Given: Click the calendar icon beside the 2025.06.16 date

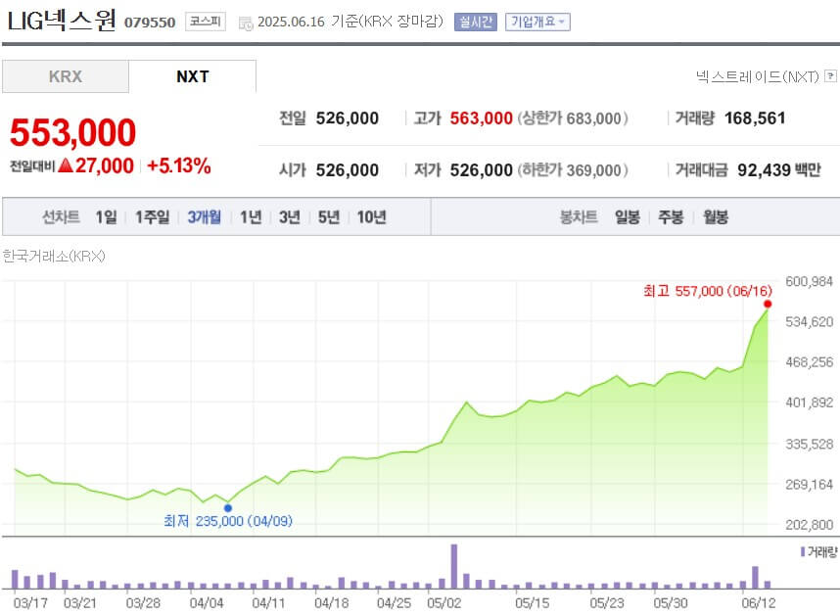Looking at the screenshot, I should [246, 24].
